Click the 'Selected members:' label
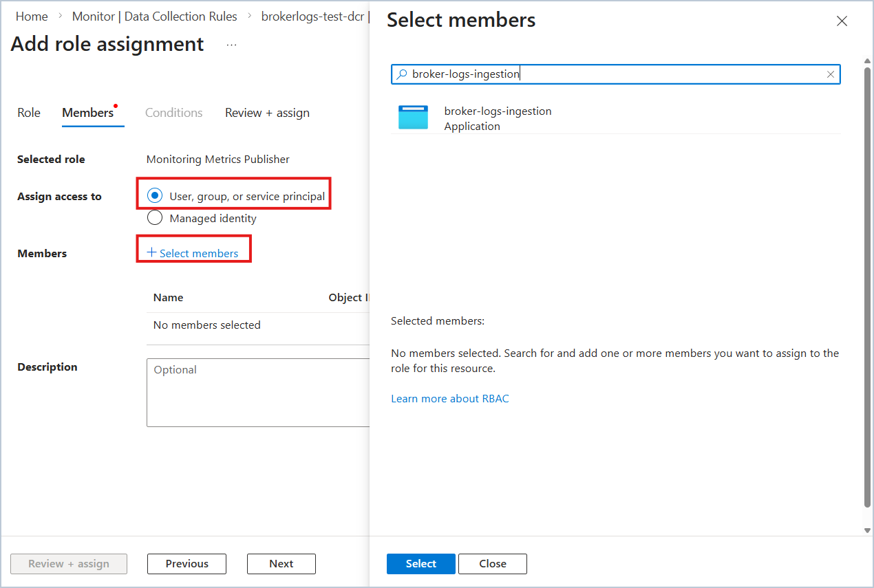 438,321
